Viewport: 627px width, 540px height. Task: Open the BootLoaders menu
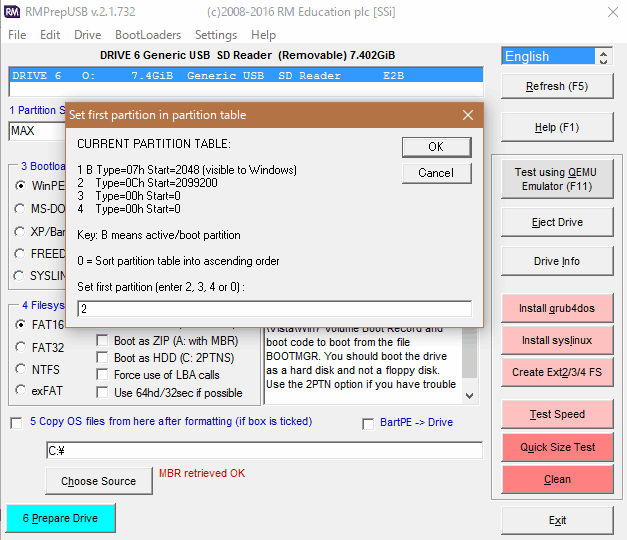point(148,35)
